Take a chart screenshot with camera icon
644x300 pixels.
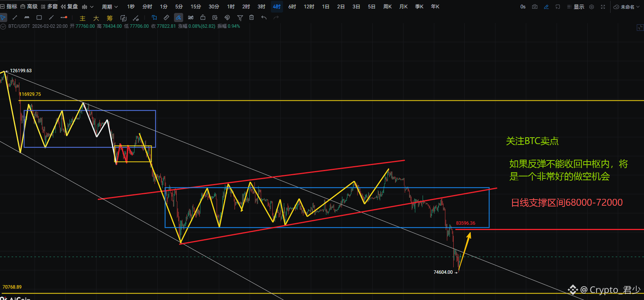(x=535, y=7)
